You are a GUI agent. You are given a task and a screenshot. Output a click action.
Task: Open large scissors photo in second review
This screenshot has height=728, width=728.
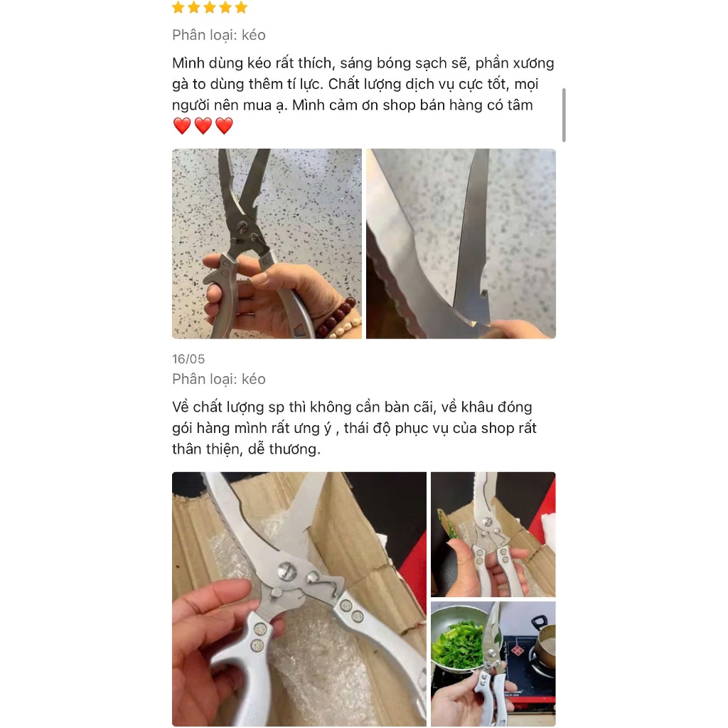299,599
